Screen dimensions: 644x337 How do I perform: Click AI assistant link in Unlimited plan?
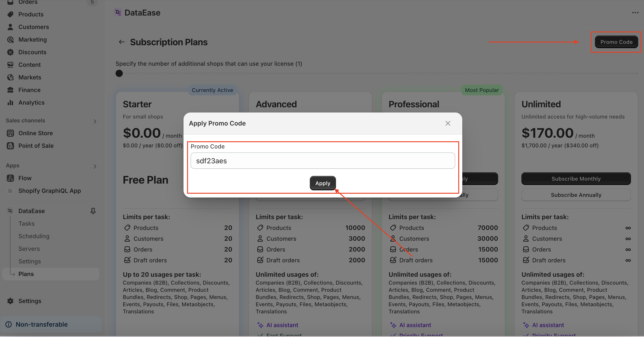pyautogui.click(x=548, y=325)
